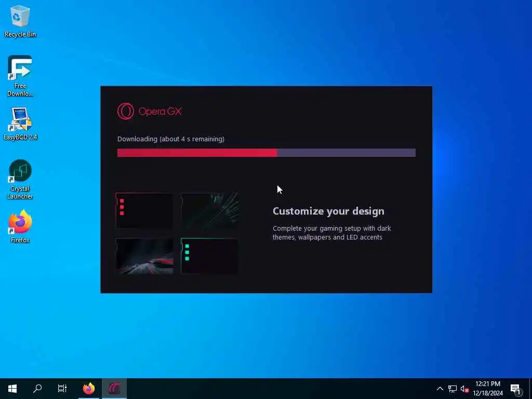The image size is (532, 399).
Task: Click the 'Complete your gaming setup' description
Action: [332, 233]
